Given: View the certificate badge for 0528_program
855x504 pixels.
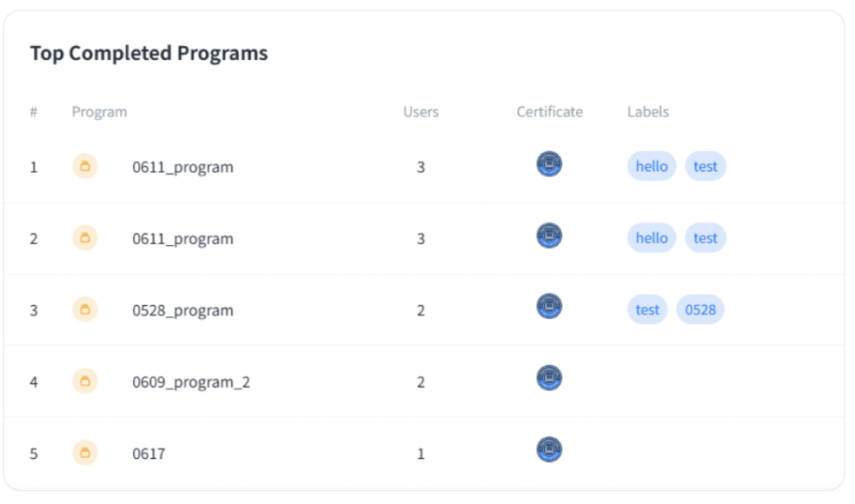Looking at the screenshot, I should [x=549, y=307].
